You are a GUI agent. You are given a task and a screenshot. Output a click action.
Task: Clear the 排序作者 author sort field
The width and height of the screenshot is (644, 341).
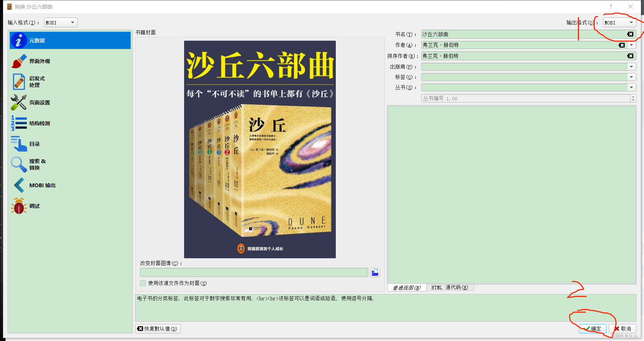(631, 56)
